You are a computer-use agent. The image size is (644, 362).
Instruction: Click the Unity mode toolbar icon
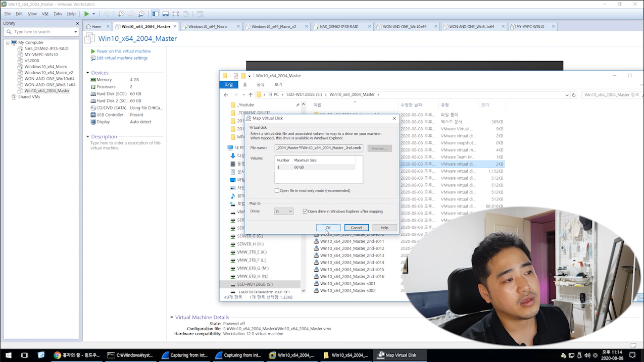185,14
